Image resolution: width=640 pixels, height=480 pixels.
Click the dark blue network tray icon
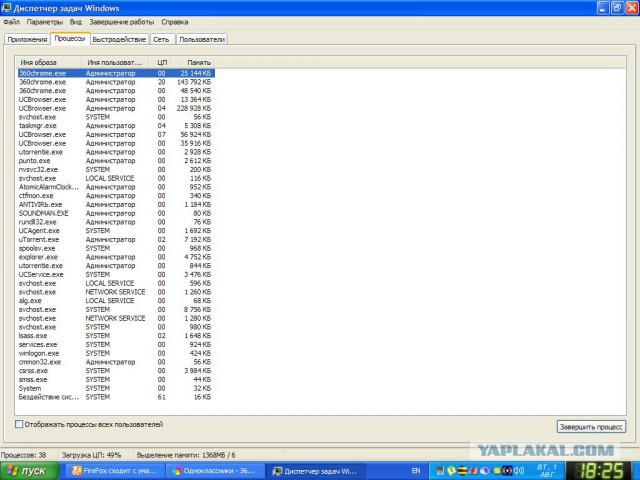(x=508, y=471)
